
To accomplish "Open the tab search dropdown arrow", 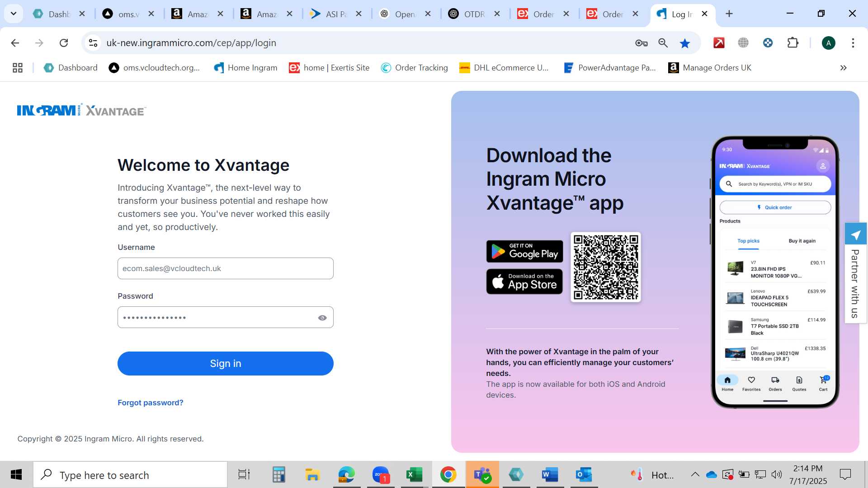I will click(x=14, y=14).
